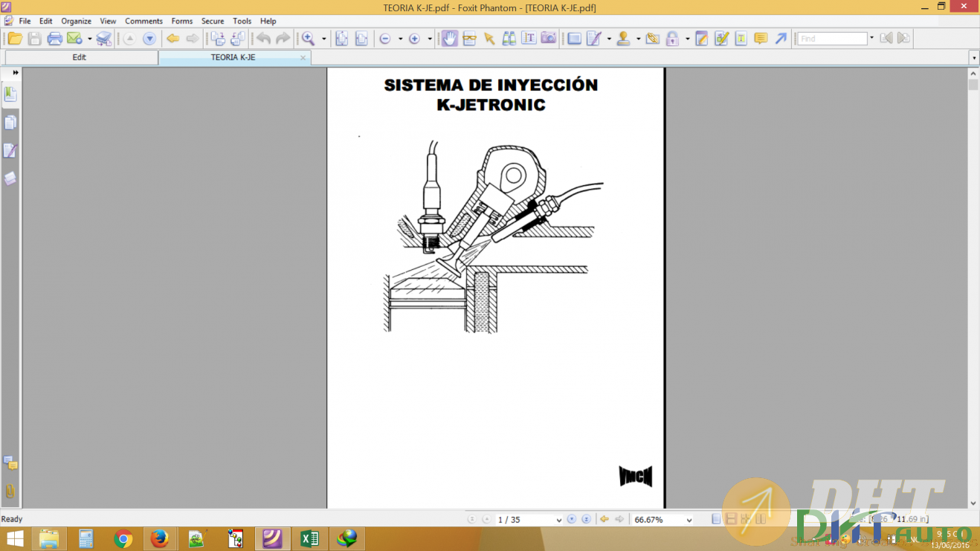Select the annotation selection arrow tool
This screenshot has width=980, height=551.
(x=489, y=39)
